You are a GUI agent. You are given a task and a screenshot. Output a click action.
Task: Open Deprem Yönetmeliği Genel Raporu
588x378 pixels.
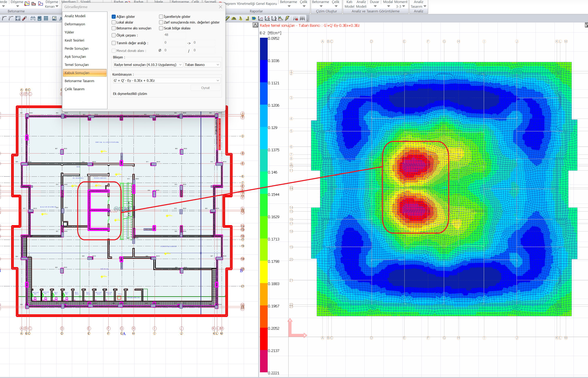click(251, 3)
